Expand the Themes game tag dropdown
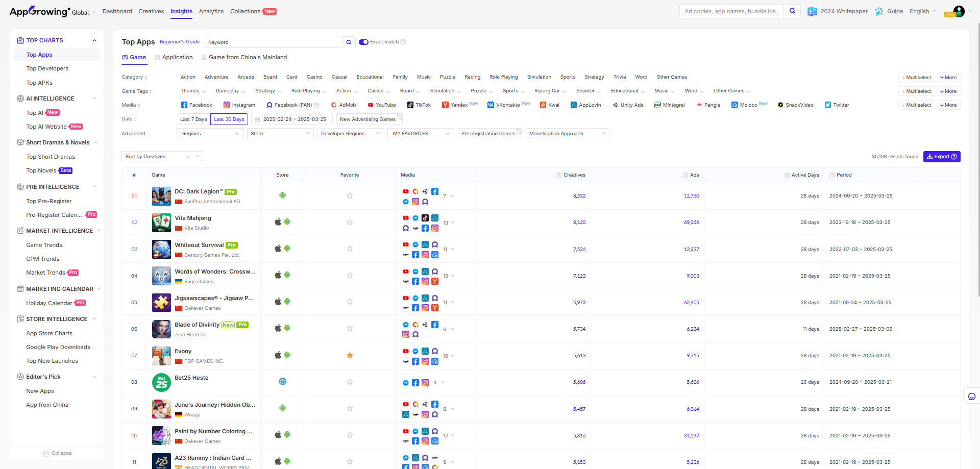 click(x=193, y=91)
